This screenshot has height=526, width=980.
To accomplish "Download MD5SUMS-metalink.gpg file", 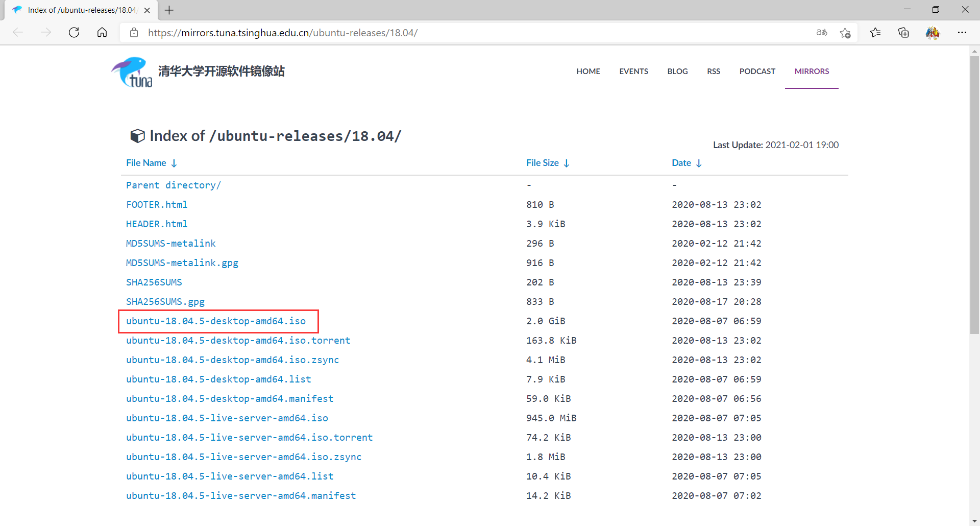I will point(182,263).
